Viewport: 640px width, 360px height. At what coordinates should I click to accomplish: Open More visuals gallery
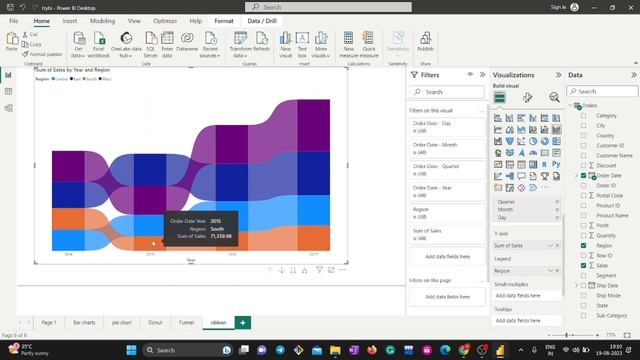pyautogui.click(x=321, y=45)
